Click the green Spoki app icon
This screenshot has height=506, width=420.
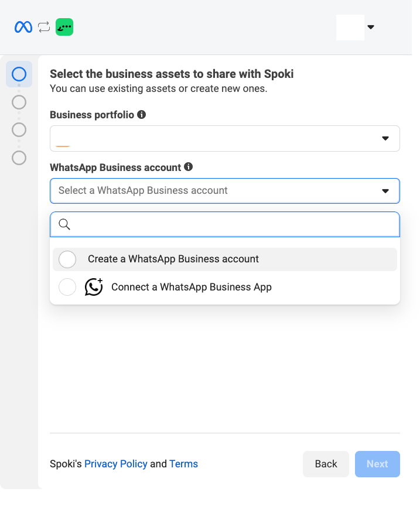64,27
